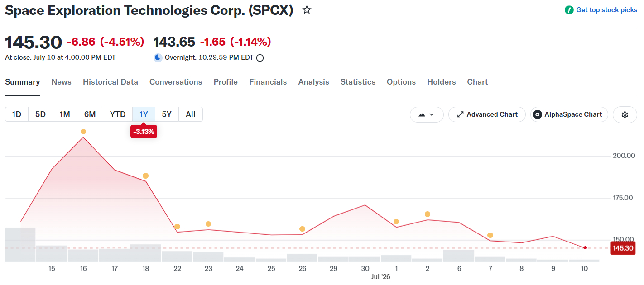Select the 1D time range
The height and width of the screenshot is (285, 644).
[x=17, y=114]
